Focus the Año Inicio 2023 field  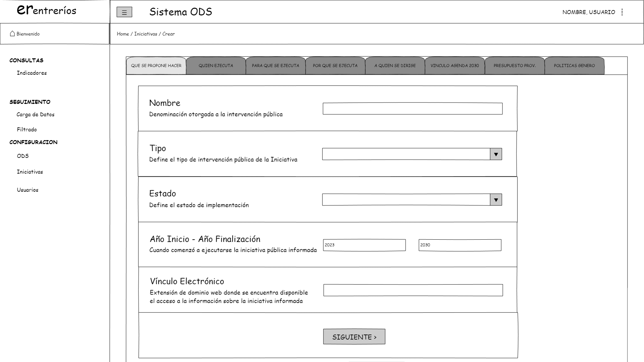(x=364, y=245)
